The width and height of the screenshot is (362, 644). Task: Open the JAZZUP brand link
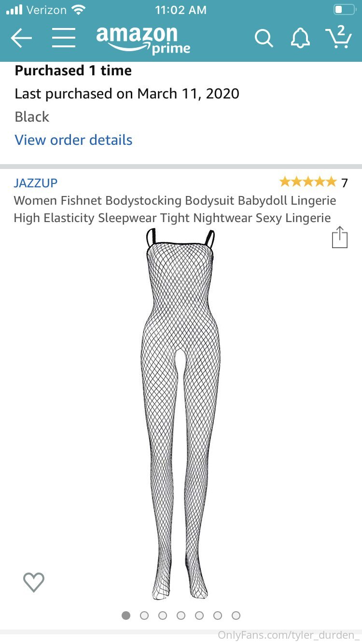tap(36, 183)
